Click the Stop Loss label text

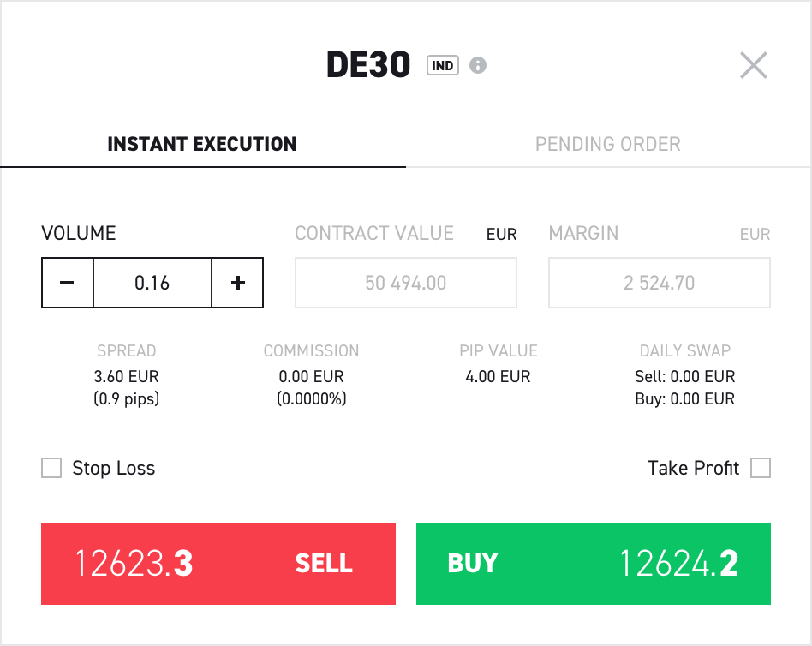coord(113,469)
